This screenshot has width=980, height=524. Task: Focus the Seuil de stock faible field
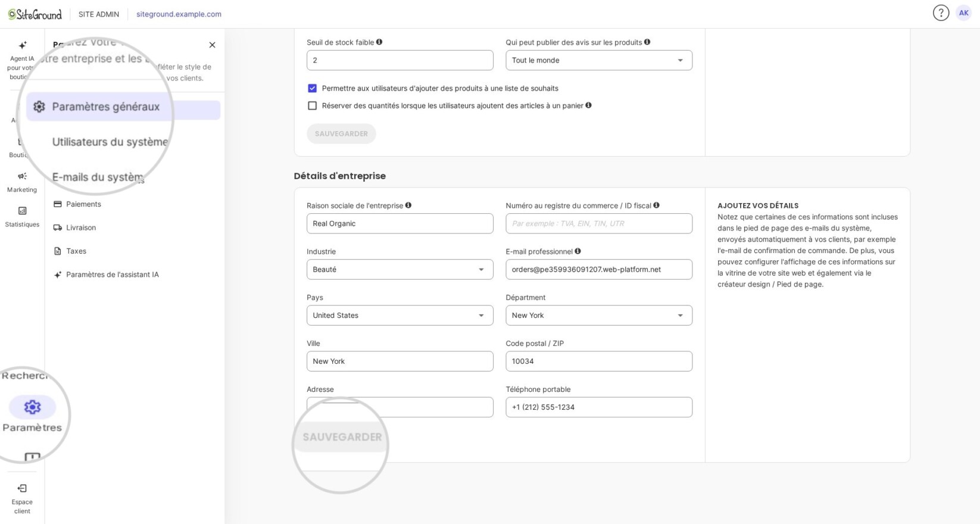coord(400,60)
